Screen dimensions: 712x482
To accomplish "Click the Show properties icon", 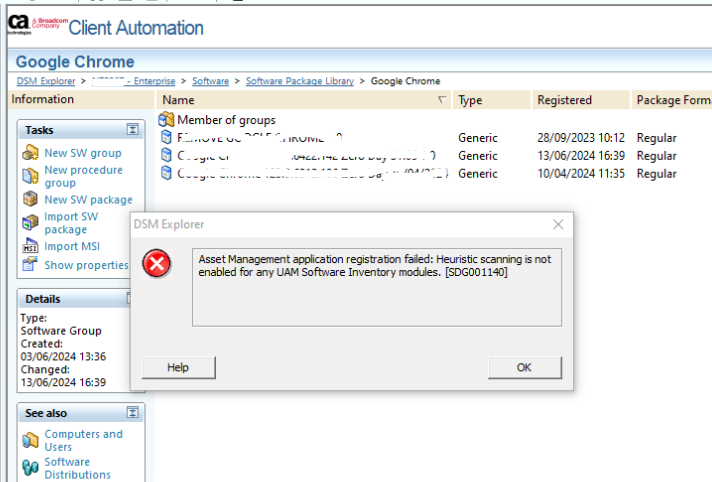I will point(30,265).
